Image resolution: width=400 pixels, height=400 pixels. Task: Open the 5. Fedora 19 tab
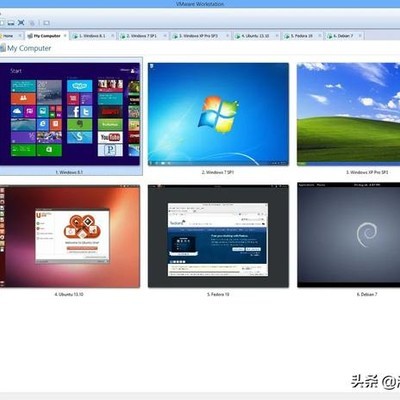301,36
